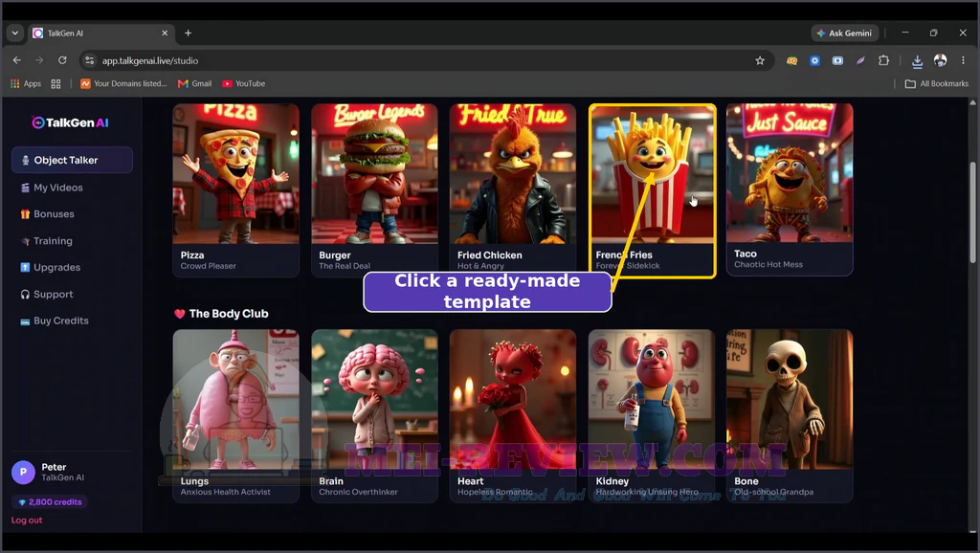Click the TalkGen AI logo
This screenshot has width=980, height=553.
pyautogui.click(x=70, y=122)
